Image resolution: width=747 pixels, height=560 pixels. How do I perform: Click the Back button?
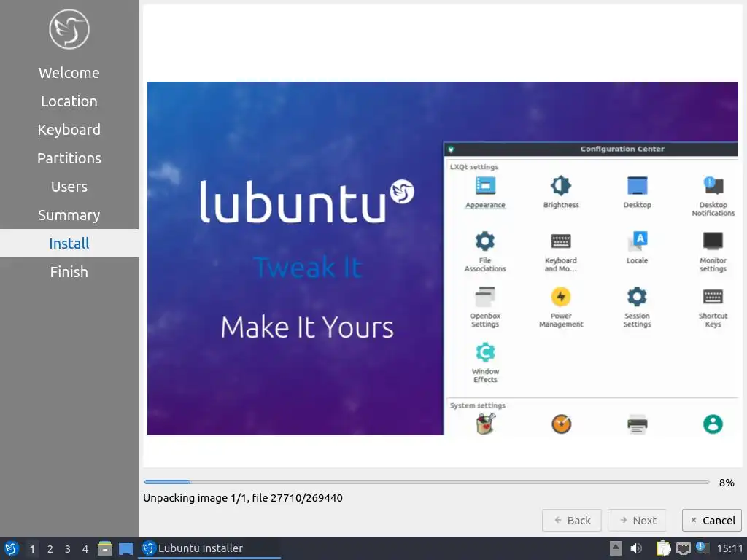point(572,521)
